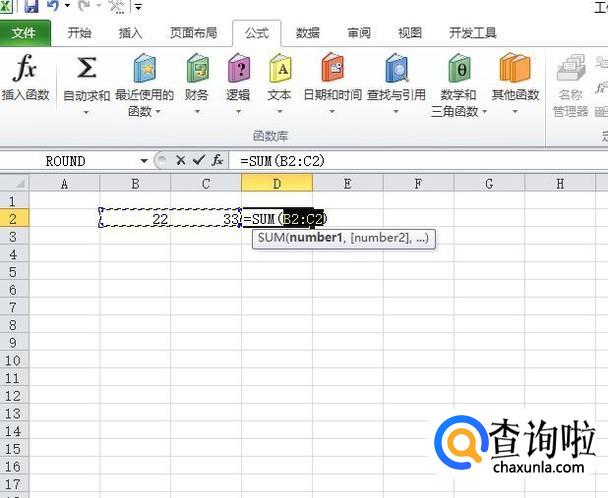Click the Redo arrow icon
Image resolution: width=608 pixels, height=498 pixels.
point(84,6)
